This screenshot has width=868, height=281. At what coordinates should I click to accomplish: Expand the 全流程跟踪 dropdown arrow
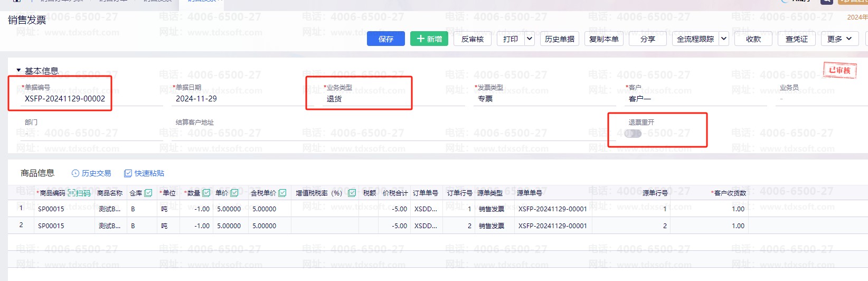[x=723, y=39]
